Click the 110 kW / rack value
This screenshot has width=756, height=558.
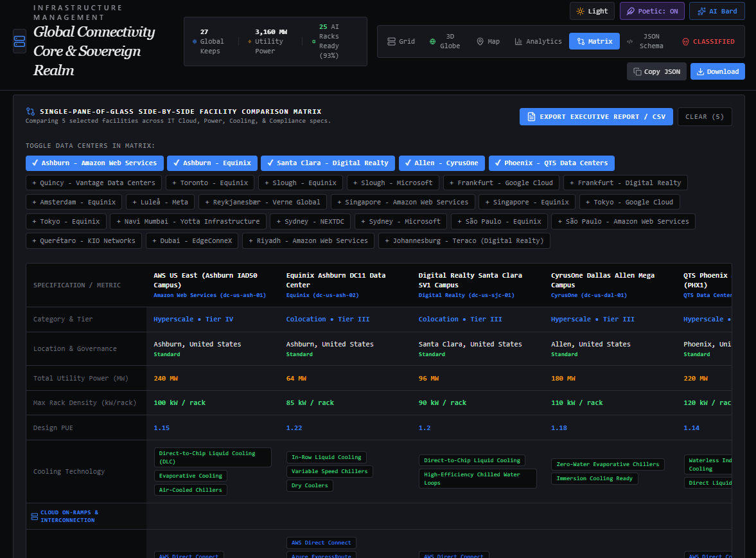(577, 402)
